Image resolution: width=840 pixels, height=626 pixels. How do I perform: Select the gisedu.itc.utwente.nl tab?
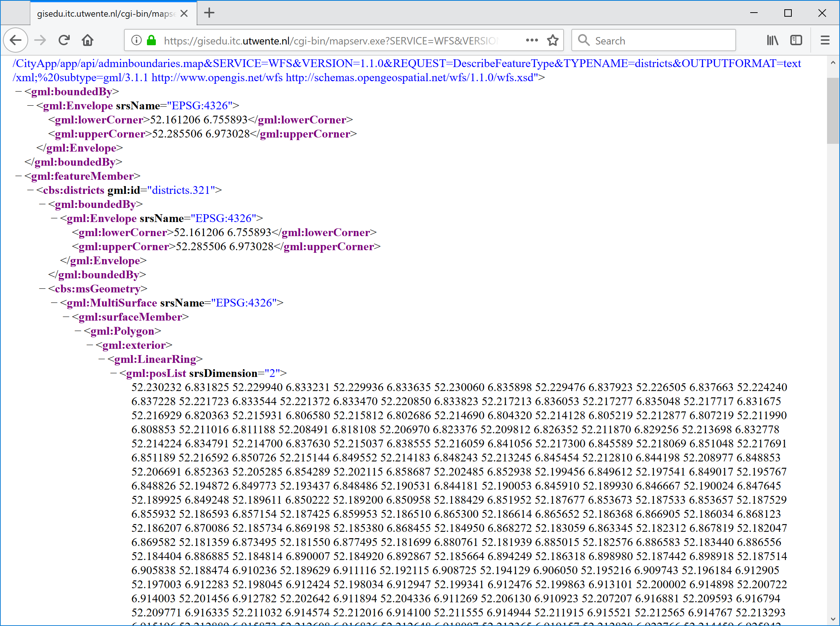pos(106,14)
